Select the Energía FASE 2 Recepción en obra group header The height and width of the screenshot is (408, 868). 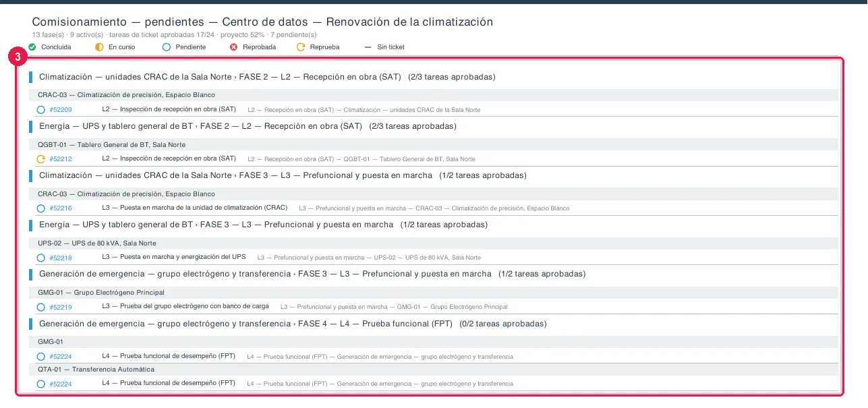(248, 126)
